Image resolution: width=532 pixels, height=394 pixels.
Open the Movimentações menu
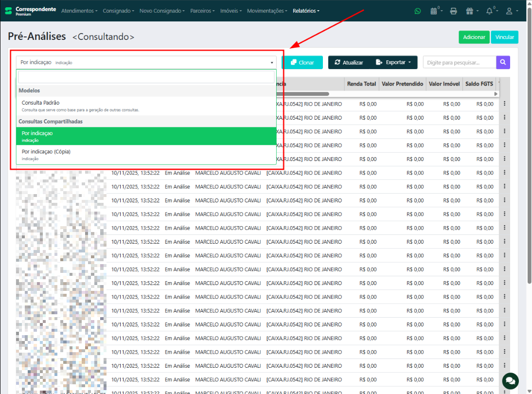pos(267,11)
